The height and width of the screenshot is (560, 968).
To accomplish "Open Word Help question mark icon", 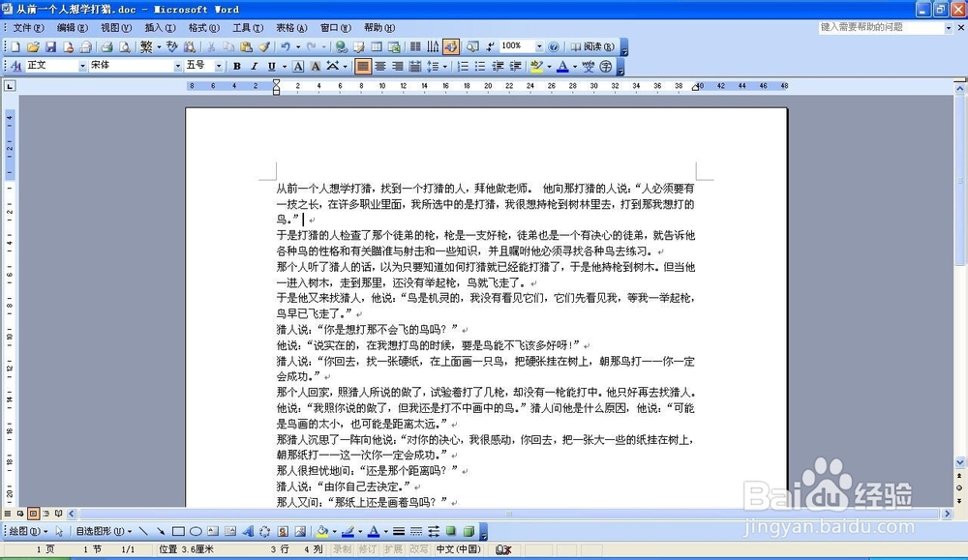I will click(x=554, y=46).
